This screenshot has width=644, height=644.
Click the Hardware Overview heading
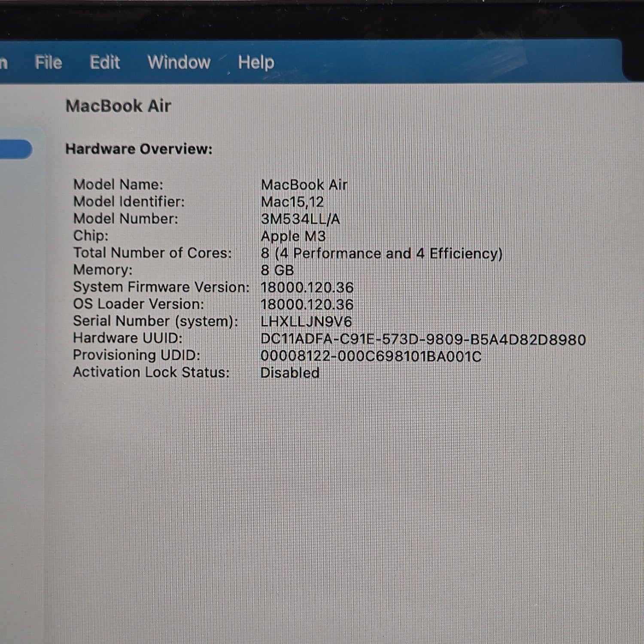point(139,149)
